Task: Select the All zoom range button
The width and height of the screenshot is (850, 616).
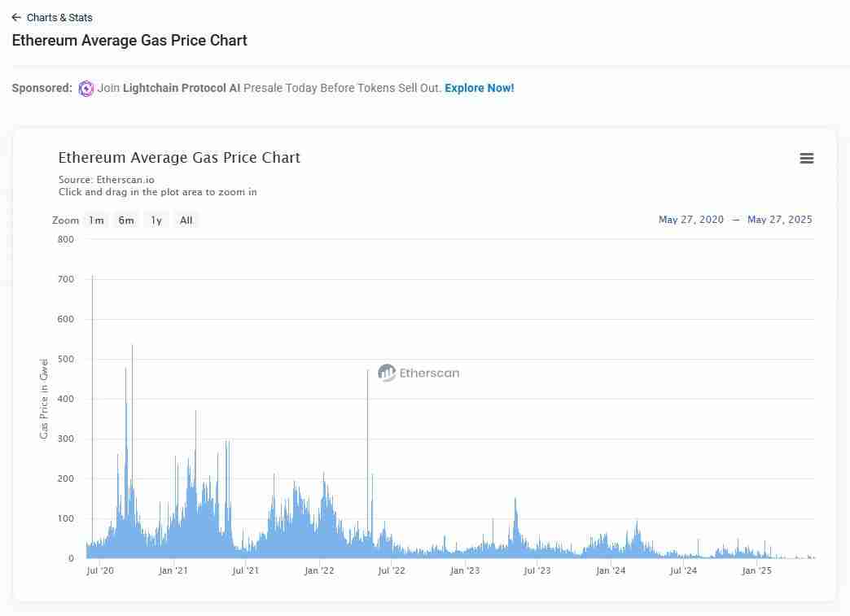Action: pos(186,221)
